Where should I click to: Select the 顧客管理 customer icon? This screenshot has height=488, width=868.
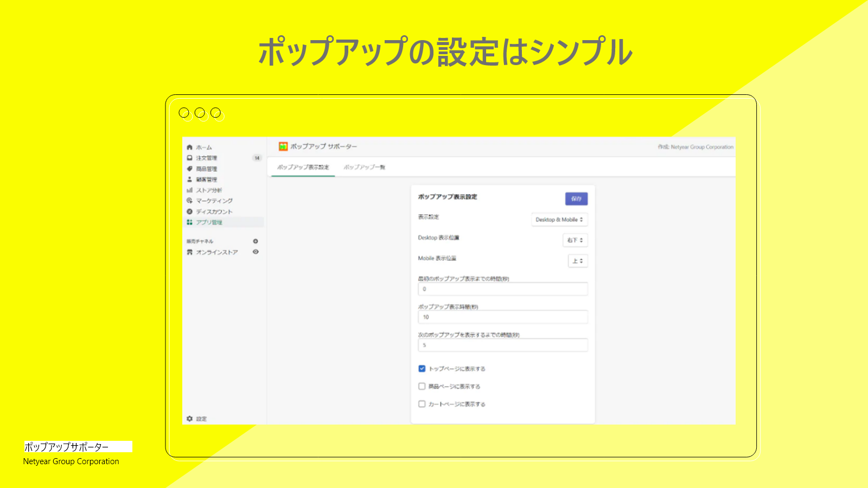189,179
